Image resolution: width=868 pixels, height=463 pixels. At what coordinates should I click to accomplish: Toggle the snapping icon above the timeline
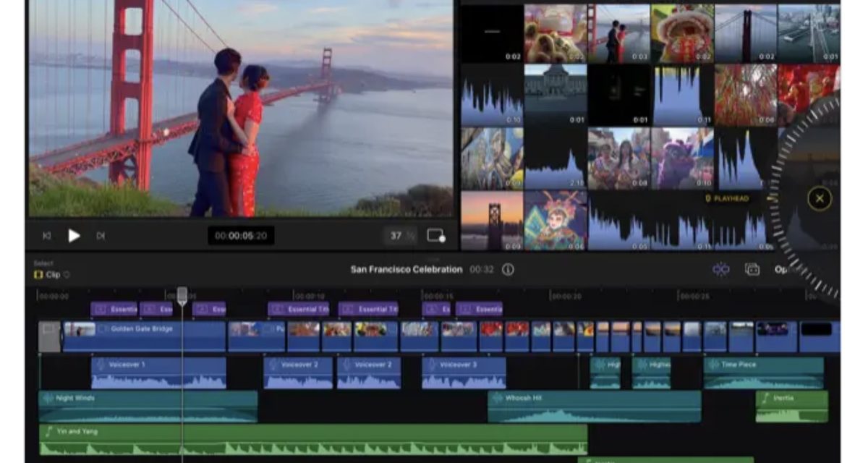[720, 270]
